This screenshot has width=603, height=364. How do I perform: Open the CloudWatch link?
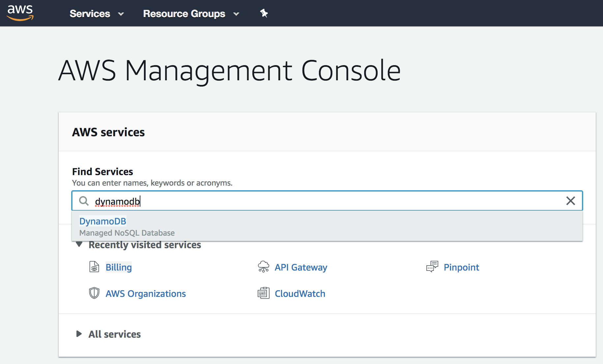[300, 294]
